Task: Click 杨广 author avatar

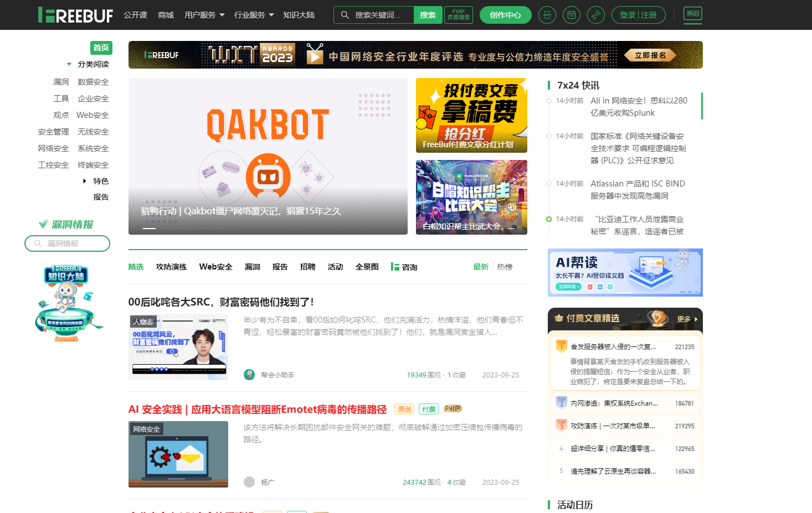Action: [249, 482]
